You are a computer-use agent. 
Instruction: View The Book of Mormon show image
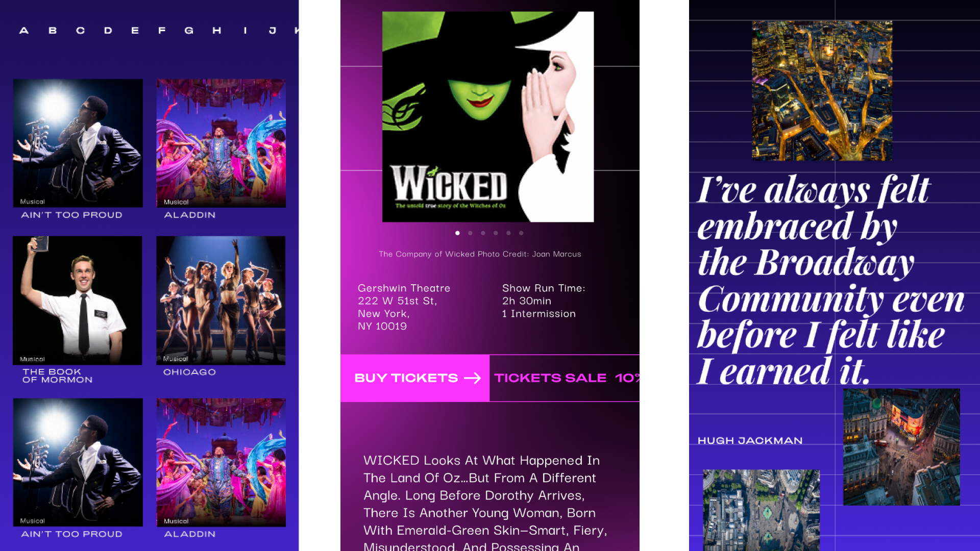point(78,300)
